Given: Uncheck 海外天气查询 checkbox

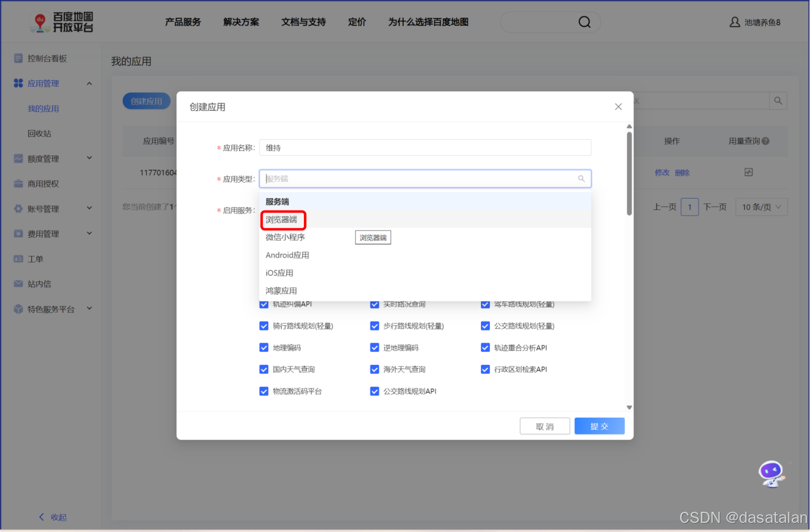Looking at the screenshot, I should point(375,369).
